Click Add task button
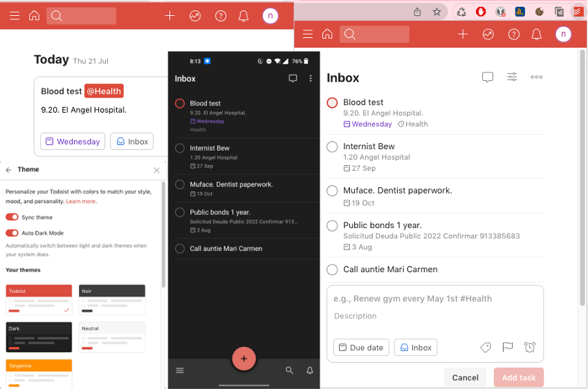Image resolution: width=588 pixels, height=389 pixels. [x=519, y=377]
